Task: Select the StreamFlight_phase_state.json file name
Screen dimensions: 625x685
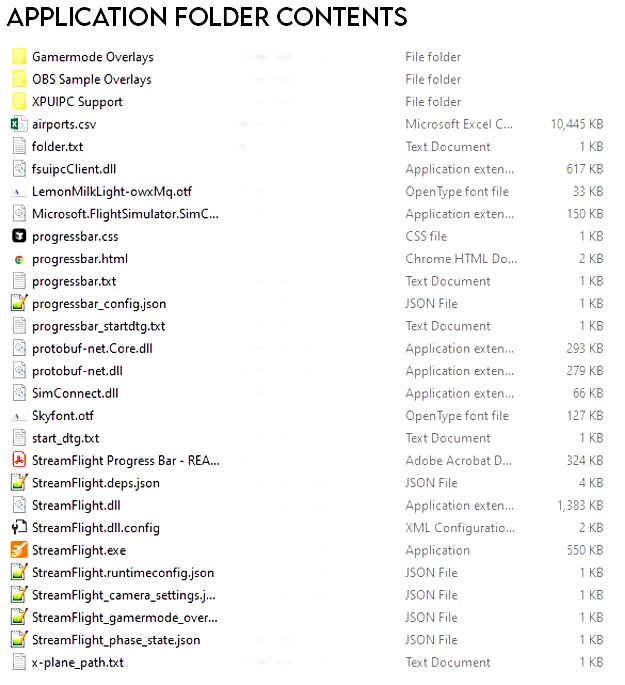Action: 116,640
